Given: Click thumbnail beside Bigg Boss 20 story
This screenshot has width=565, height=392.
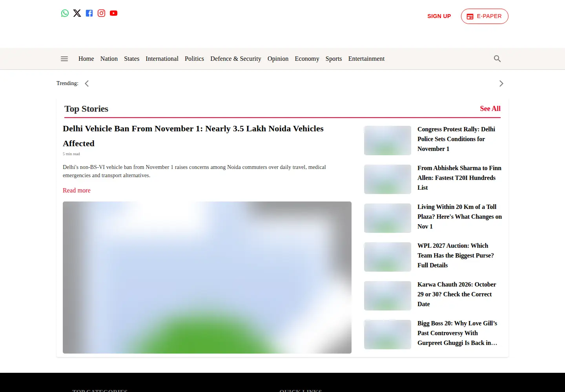Looking at the screenshot, I should coord(388,334).
